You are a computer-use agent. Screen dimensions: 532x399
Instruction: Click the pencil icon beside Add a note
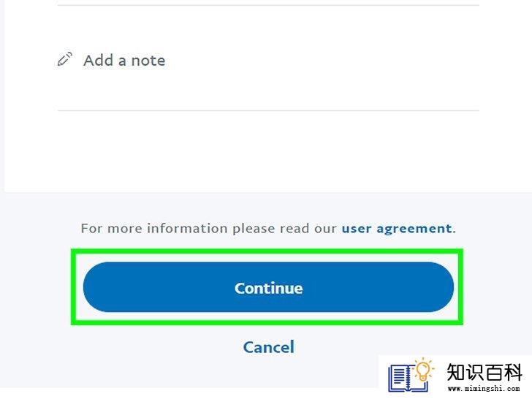click(64, 59)
